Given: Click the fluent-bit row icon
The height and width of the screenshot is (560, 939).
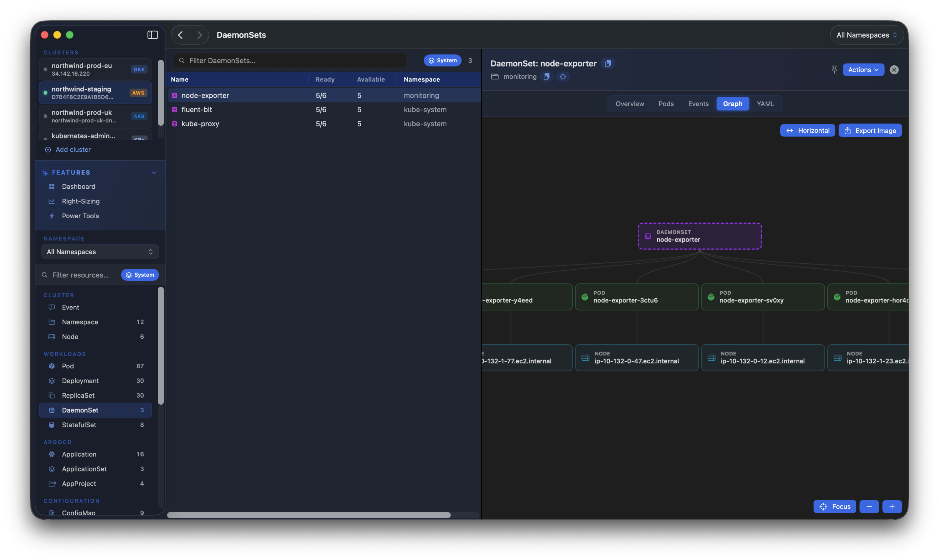Looking at the screenshot, I should tap(174, 109).
